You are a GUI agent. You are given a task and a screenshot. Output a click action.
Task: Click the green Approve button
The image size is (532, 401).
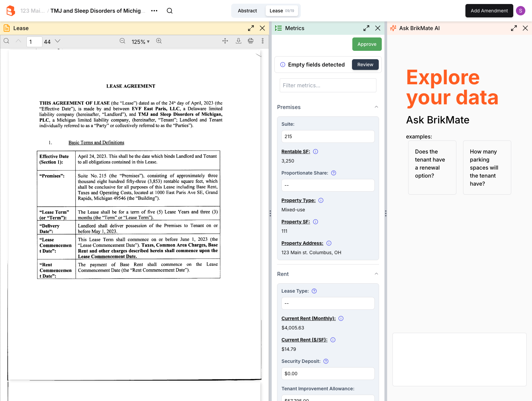[367, 44]
